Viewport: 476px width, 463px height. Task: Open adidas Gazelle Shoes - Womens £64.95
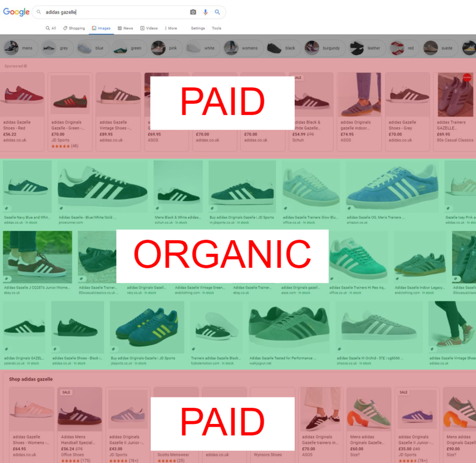[x=31, y=424]
